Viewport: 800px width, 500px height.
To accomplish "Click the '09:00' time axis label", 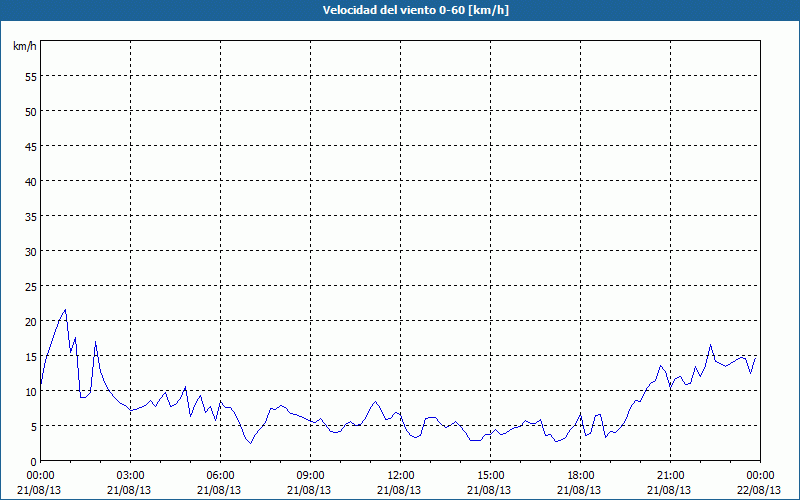I will pyautogui.click(x=310, y=476).
